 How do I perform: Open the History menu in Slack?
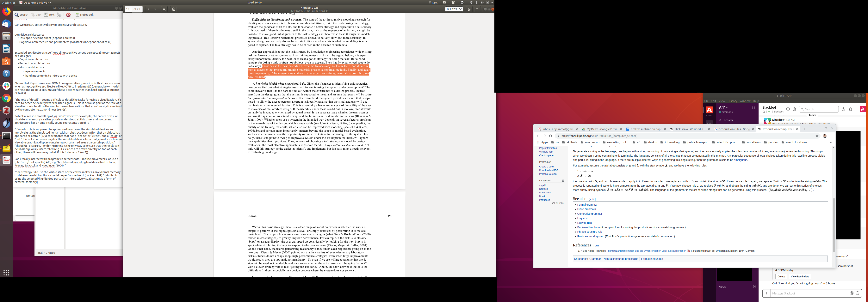pos(732,101)
